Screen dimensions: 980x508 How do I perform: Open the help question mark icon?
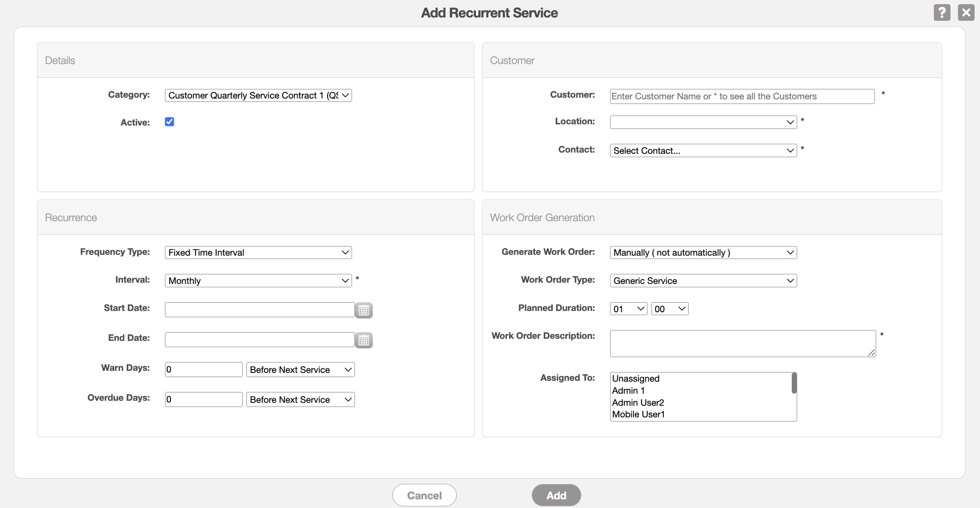942,12
